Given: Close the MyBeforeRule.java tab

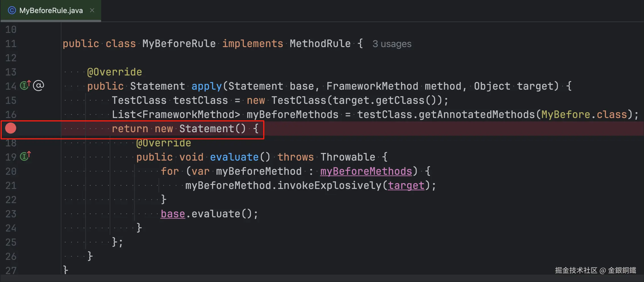Looking at the screenshot, I should coord(92,10).
